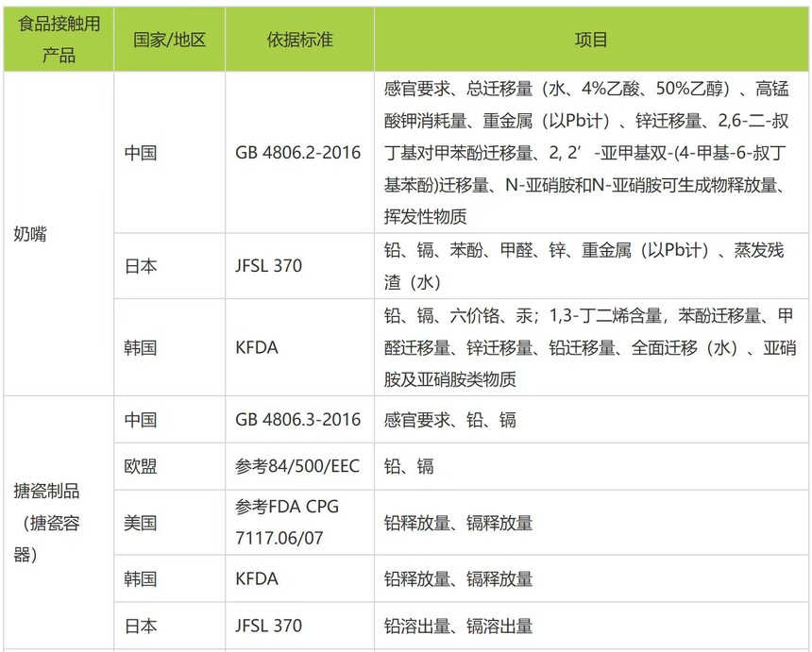Click the "感官要求、铅、镉" items cell
The height and width of the screenshot is (652, 812).
(450, 420)
